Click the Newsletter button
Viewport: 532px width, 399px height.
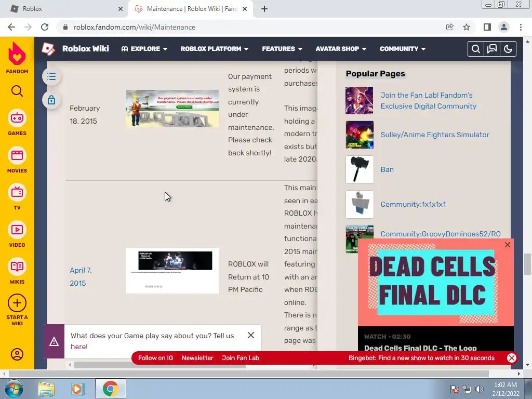(x=197, y=358)
